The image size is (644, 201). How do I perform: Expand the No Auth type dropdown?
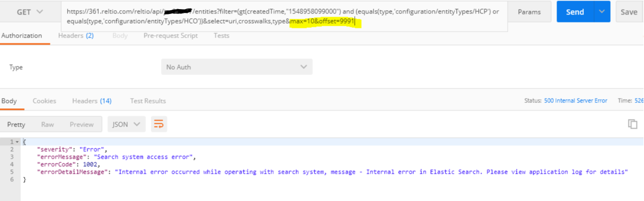coord(237,67)
